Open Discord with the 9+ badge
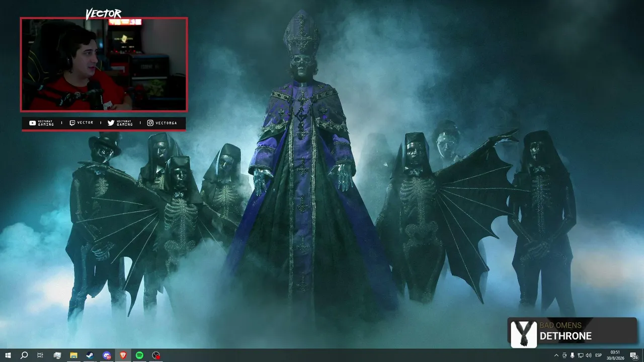644x362 pixels. 106,355
